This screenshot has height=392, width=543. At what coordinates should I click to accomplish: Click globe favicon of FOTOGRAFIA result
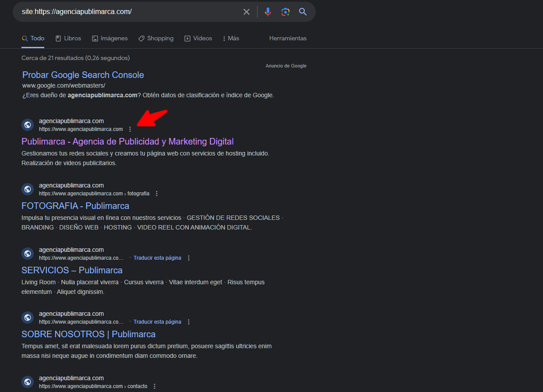coord(28,189)
